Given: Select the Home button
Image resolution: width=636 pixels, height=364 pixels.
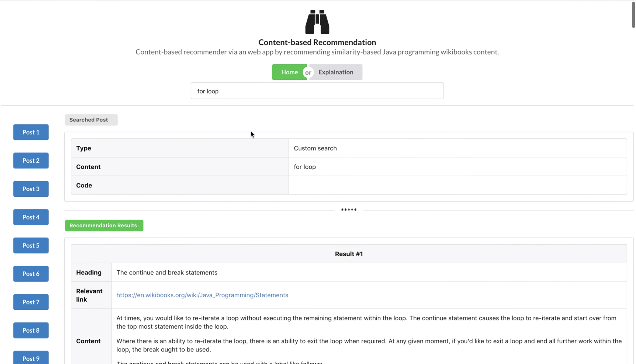Looking at the screenshot, I should pos(289,72).
